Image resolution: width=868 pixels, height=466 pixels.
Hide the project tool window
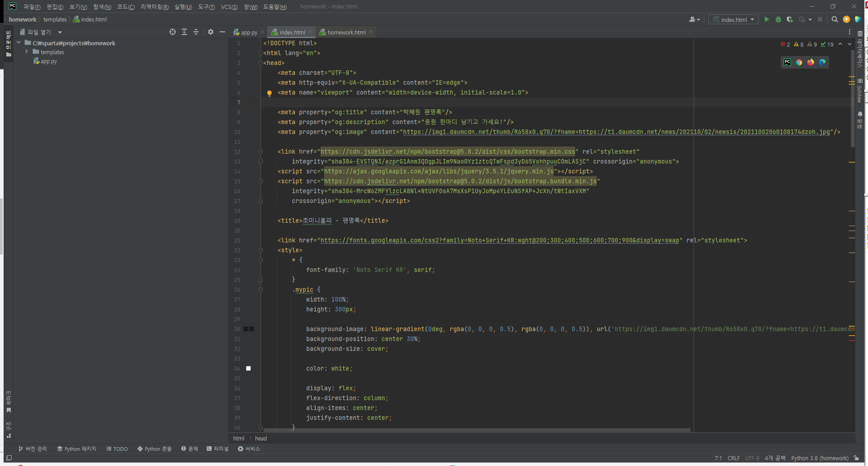point(222,32)
